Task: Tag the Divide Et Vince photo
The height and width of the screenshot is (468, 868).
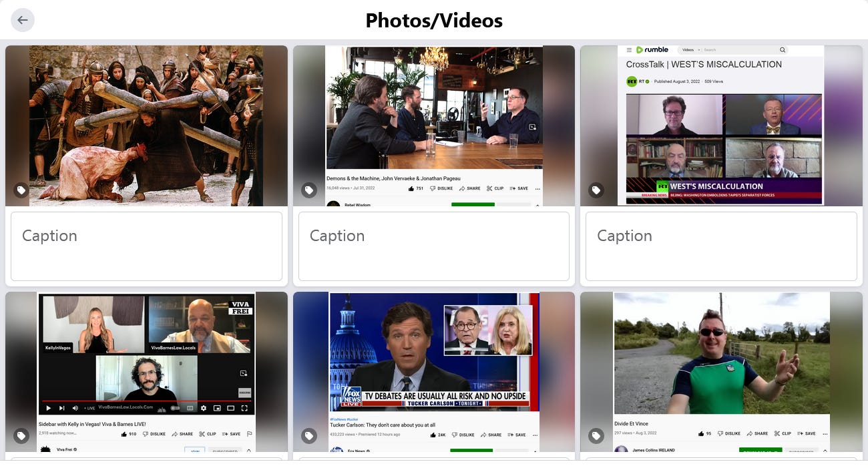Action: [x=596, y=436]
